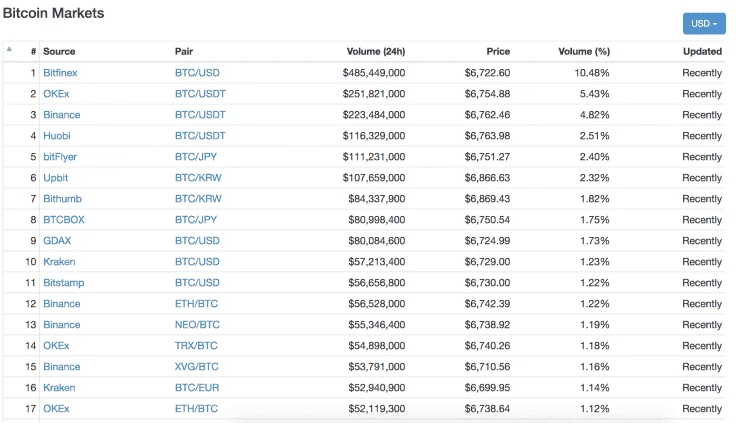The width and height of the screenshot is (736, 423).
Task: Open the Bithumb source link
Action: coord(62,199)
